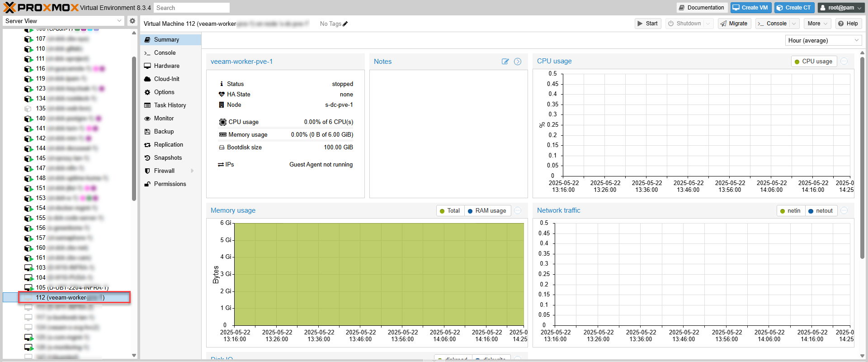
Task: Click the container icon for 135
Action: click(x=28, y=109)
